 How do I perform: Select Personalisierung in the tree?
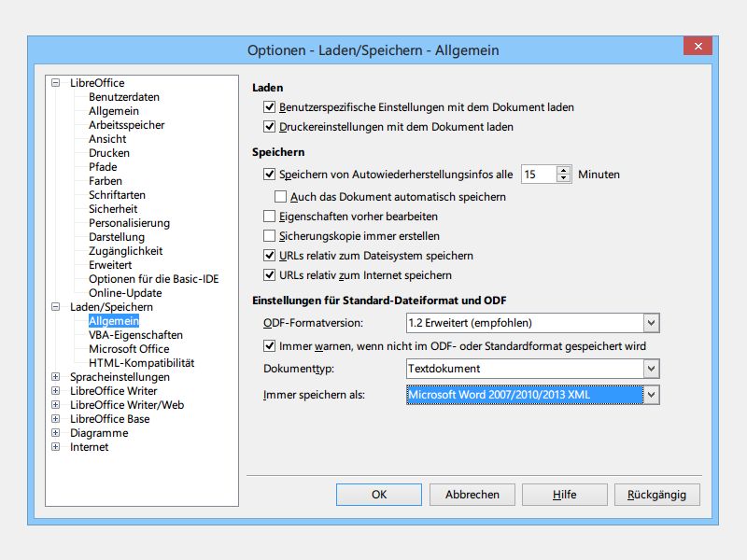129,223
